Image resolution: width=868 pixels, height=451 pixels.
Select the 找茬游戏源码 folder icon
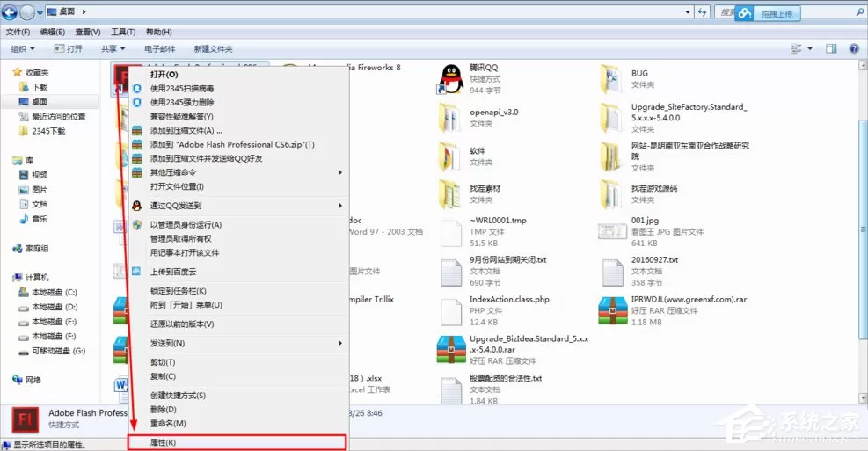pos(610,193)
